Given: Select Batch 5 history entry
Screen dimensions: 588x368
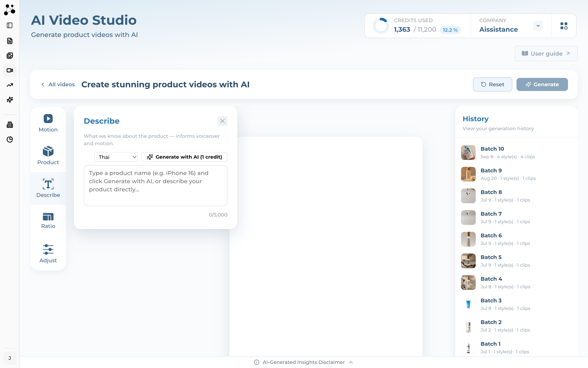Looking at the screenshot, I should [x=517, y=261].
